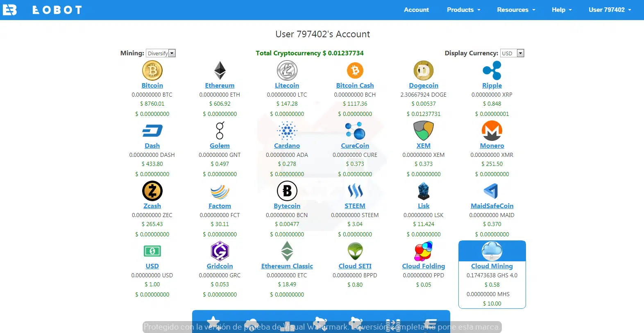Open the Lisk link
Viewport: 644px width, 333px height.
[x=424, y=206]
